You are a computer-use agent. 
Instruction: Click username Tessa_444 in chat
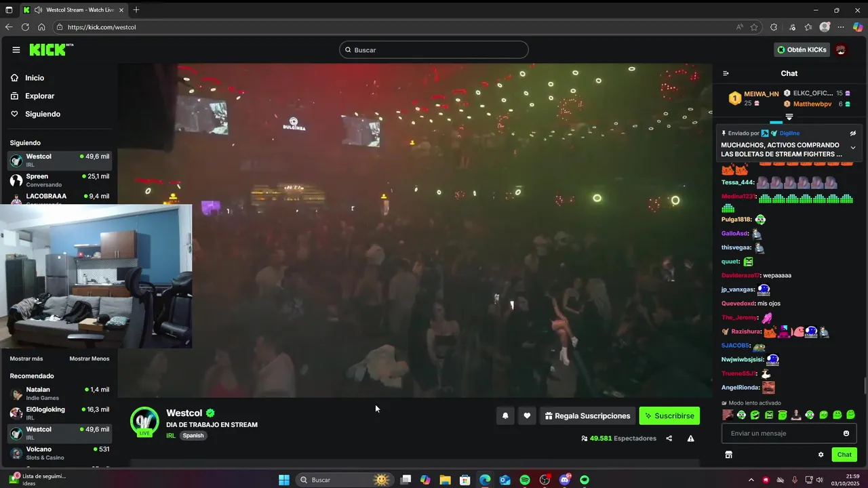pyautogui.click(x=738, y=182)
